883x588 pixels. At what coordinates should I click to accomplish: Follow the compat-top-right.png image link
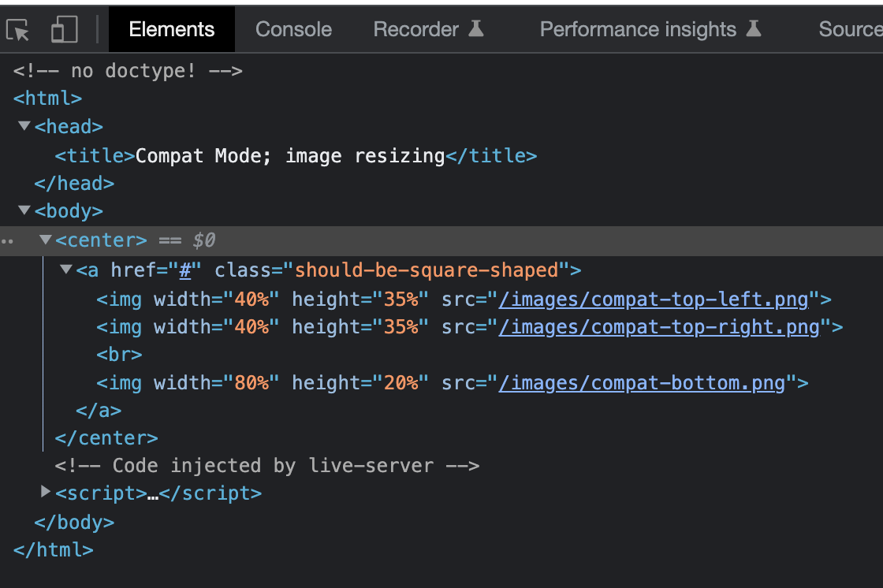click(x=659, y=326)
